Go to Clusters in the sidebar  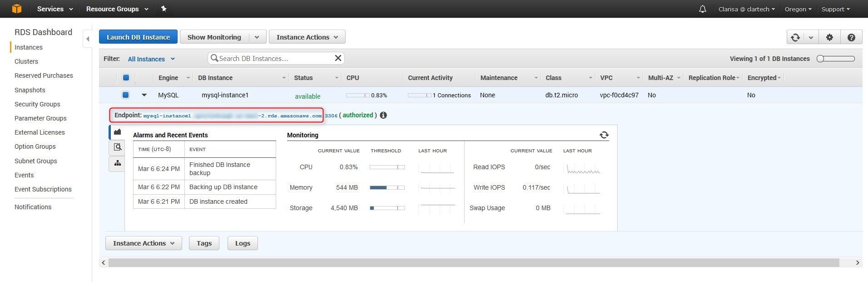coord(26,61)
